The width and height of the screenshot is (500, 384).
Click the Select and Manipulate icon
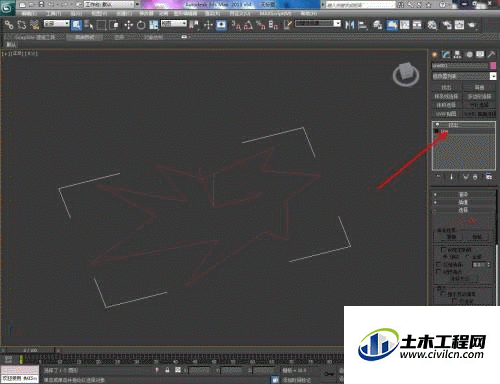click(x=208, y=25)
